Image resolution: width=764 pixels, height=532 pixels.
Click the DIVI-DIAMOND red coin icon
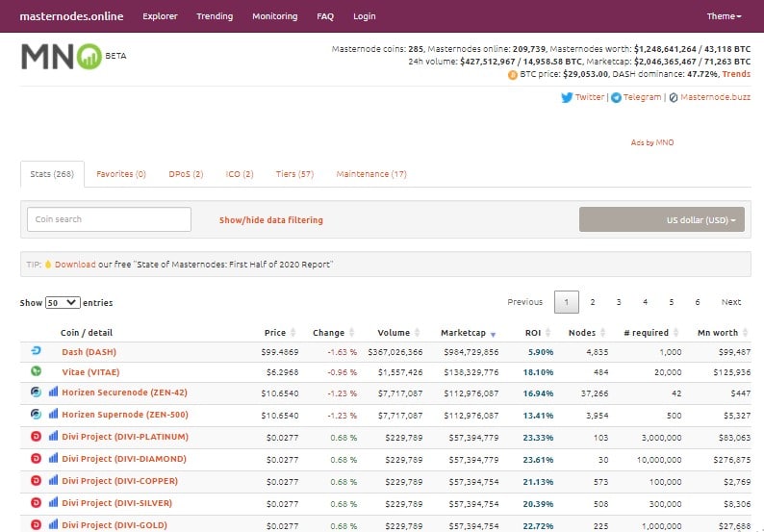[36, 459]
